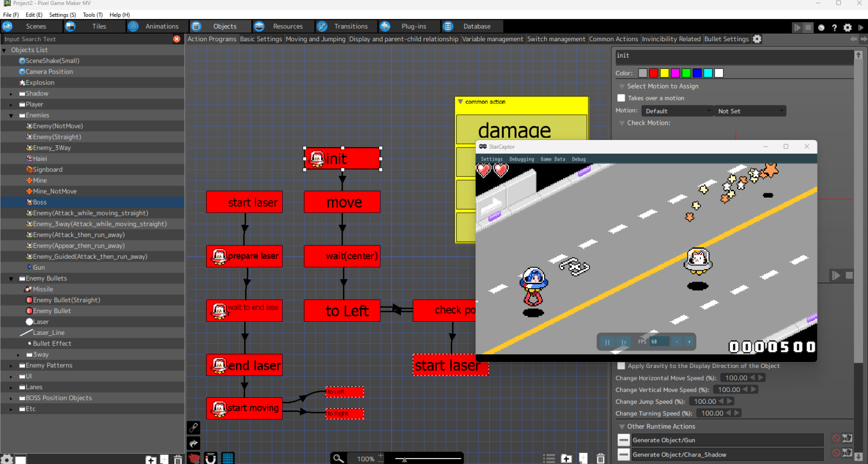
Task: Increase Change Horizontal Move Speed value
Action: 761,378
